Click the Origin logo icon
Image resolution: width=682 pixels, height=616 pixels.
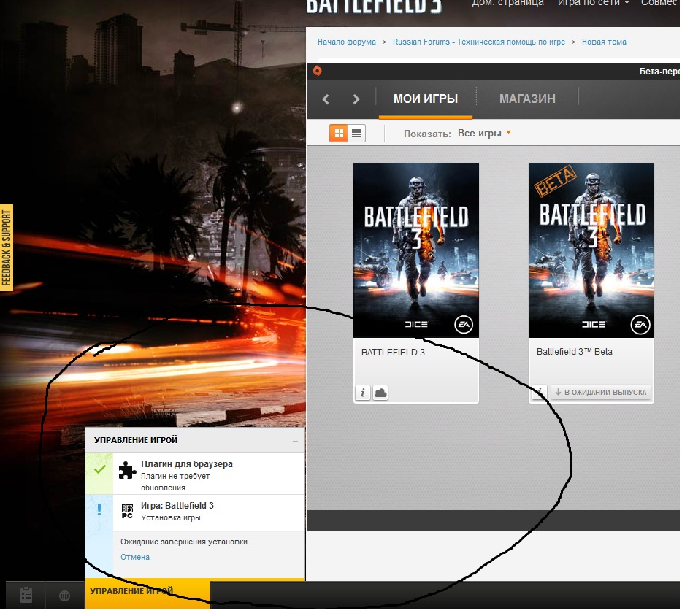[x=318, y=71]
